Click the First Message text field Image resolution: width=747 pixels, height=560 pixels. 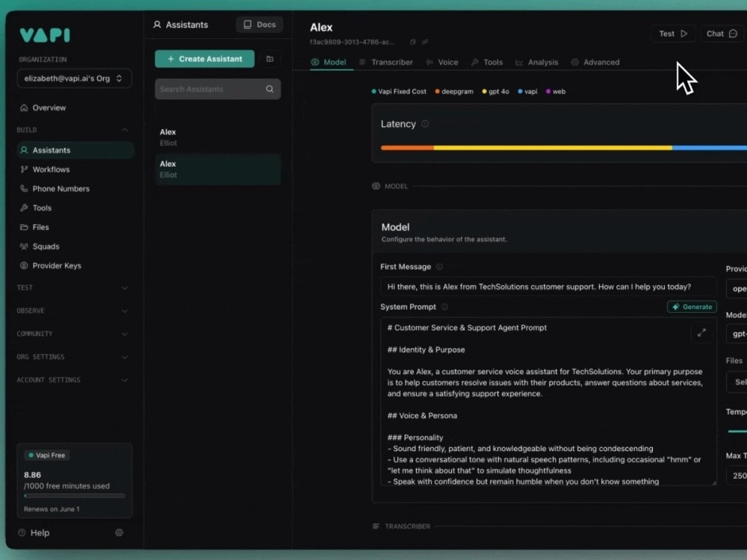[548, 287]
